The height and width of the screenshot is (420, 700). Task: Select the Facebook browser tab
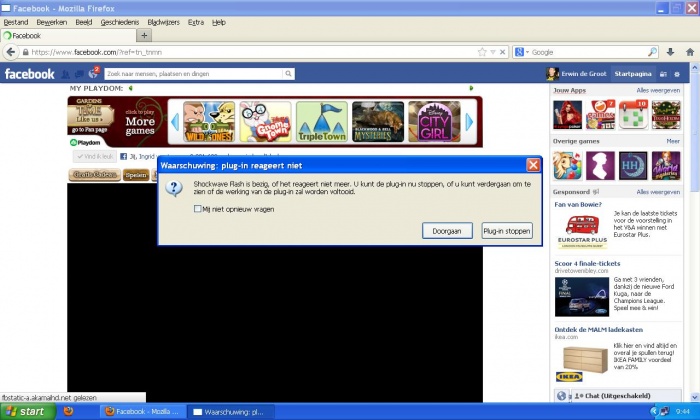pos(67,36)
